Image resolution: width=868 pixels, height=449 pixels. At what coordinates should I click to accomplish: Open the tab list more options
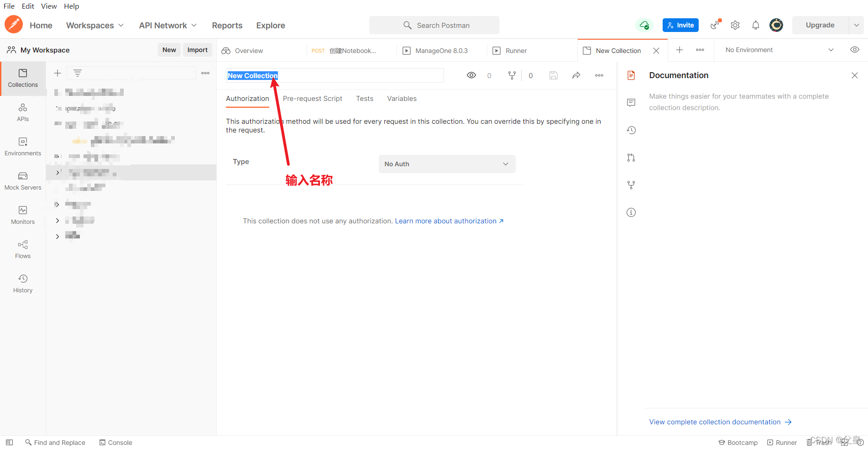[x=700, y=50]
